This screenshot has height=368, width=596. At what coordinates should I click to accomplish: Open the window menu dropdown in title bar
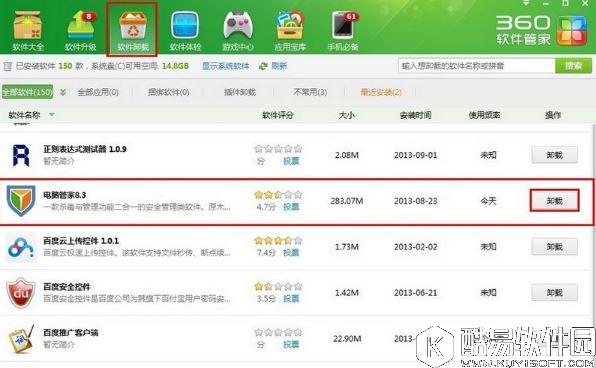tap(526, 3)
